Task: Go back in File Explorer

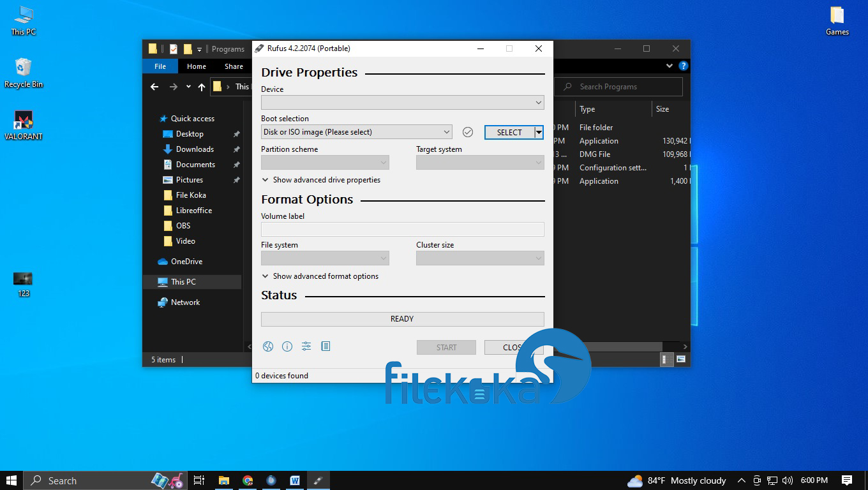Action: pos(154,87)
